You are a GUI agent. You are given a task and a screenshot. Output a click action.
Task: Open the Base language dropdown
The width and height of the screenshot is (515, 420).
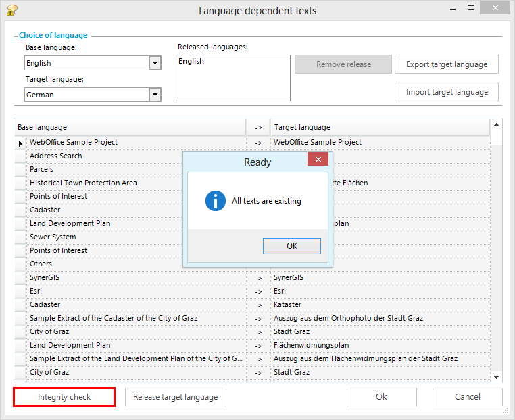155,63
